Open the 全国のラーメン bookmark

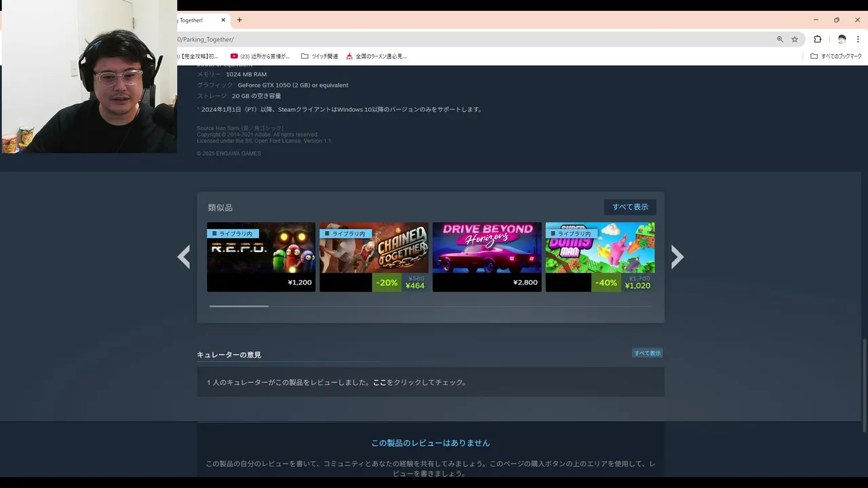[x=376, y=56]
